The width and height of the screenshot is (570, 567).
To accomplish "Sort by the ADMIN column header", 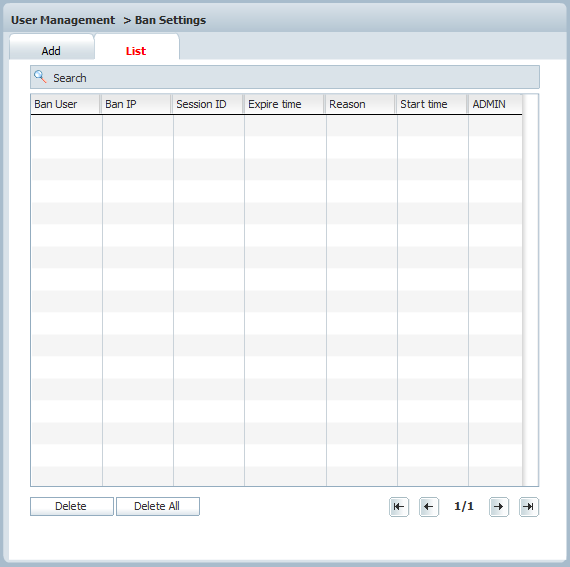I will click(495, 104).
